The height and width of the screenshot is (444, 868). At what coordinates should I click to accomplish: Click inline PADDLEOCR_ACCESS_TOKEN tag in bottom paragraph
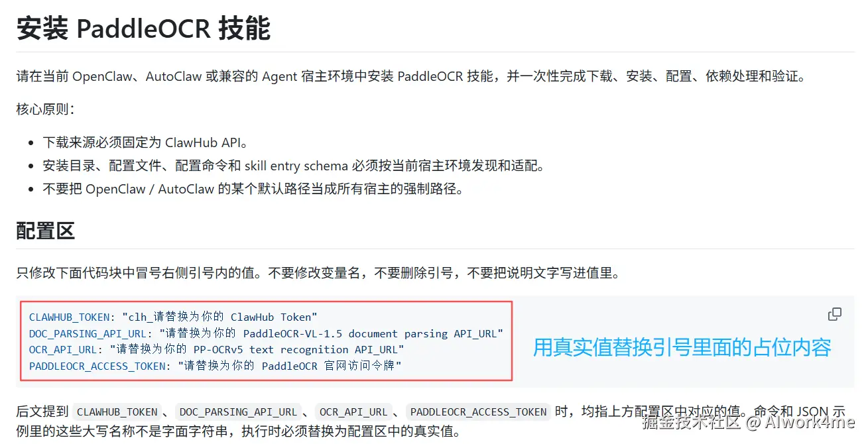[x=477, y=412]
